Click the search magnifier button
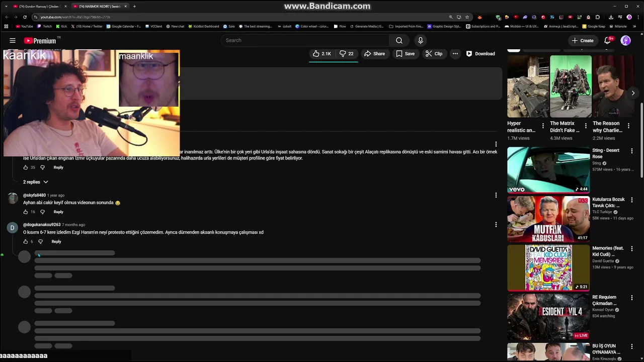 pos(399,40)
